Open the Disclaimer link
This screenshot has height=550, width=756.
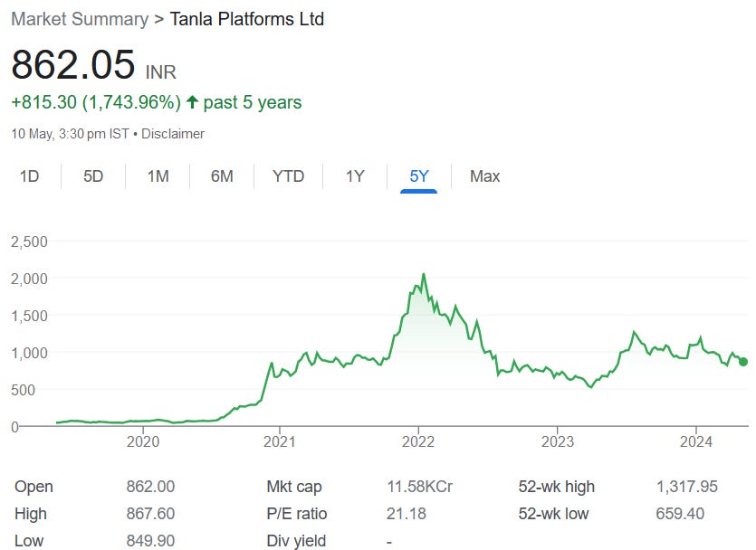click(x=173, y=134)
